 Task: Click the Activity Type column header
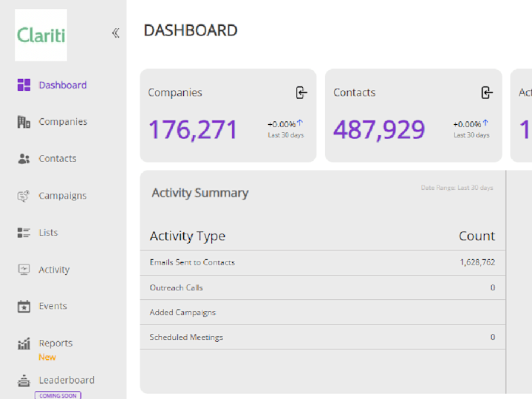(188, 236)
